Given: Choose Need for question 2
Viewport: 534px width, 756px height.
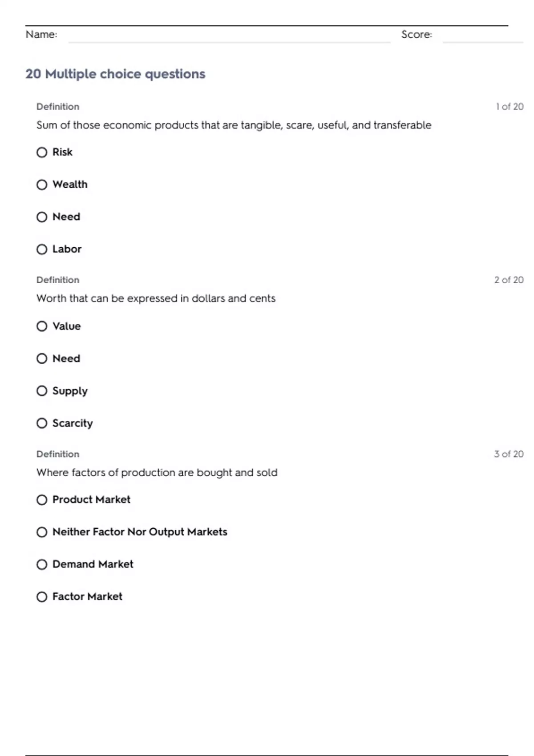Looking at the screenshot, I should (42, 358).
